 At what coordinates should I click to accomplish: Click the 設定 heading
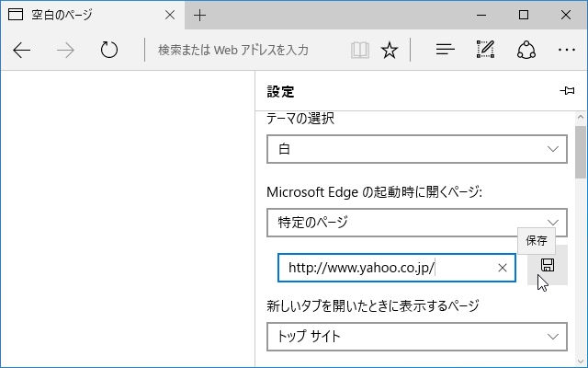pos(280,91)
